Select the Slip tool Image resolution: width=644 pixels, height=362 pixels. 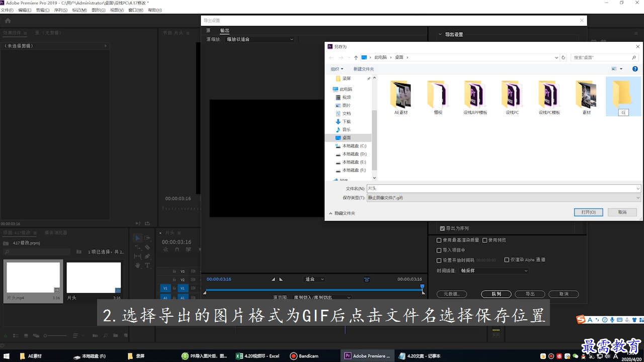coord(137,256)
